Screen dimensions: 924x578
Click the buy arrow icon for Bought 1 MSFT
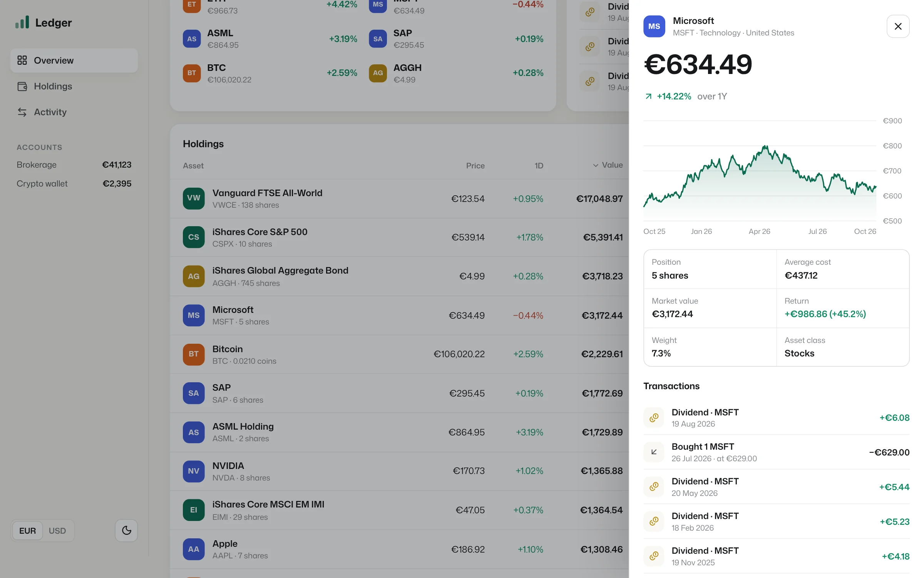pos(654,452)
